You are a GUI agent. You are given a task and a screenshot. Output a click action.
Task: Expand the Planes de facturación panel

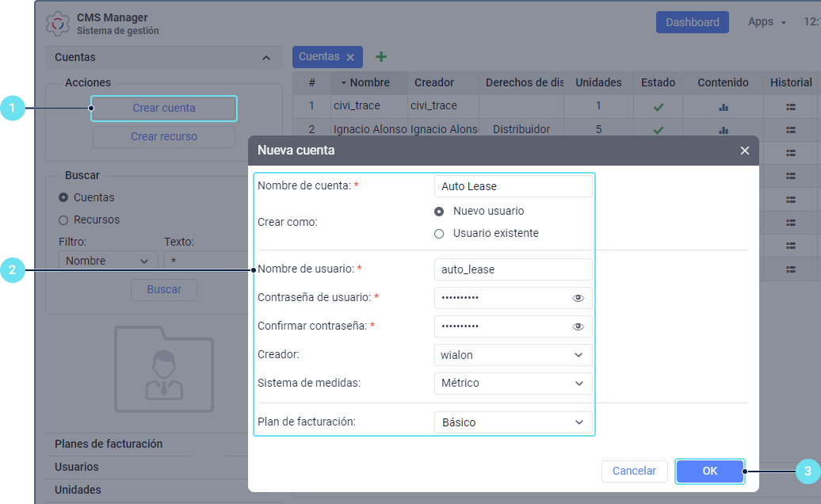109,444
